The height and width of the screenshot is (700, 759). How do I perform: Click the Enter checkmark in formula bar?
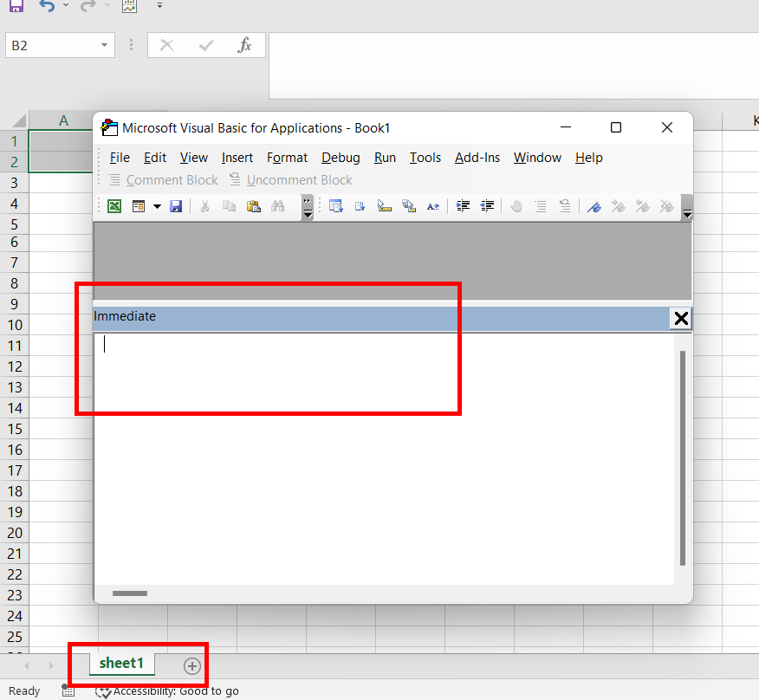point(206,46)
